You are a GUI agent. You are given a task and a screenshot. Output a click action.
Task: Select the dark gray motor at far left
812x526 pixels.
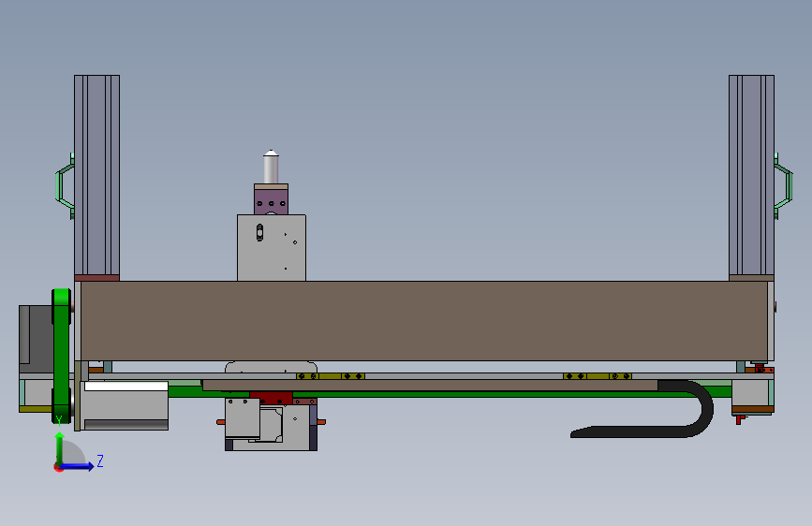coord(36,339)
